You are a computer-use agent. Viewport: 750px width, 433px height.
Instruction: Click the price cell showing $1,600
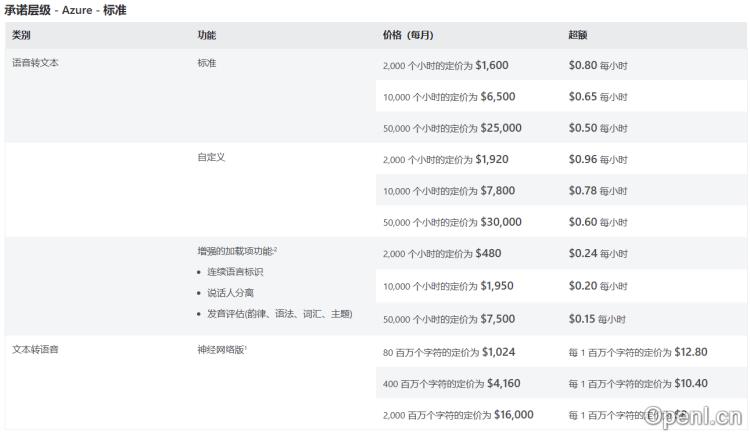pos(446,65)
